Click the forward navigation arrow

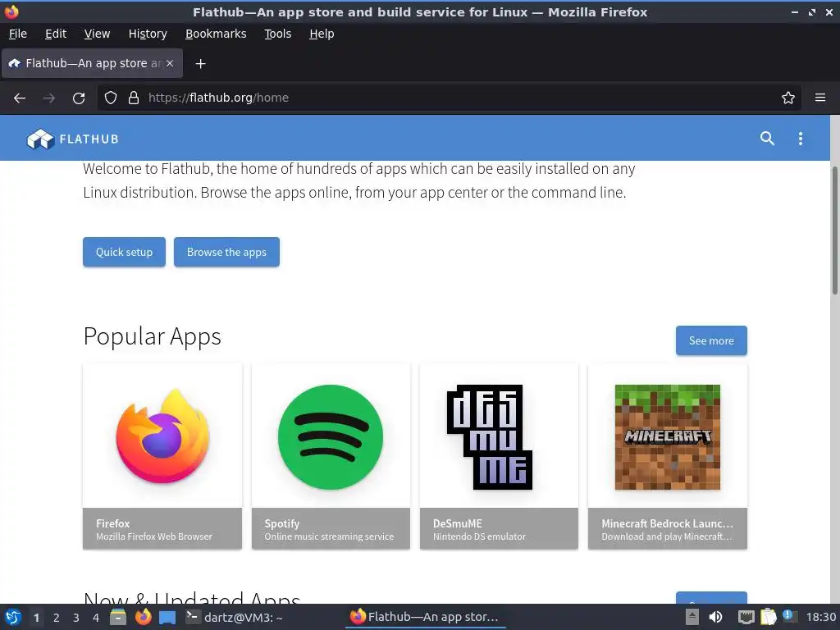point(49,98)
